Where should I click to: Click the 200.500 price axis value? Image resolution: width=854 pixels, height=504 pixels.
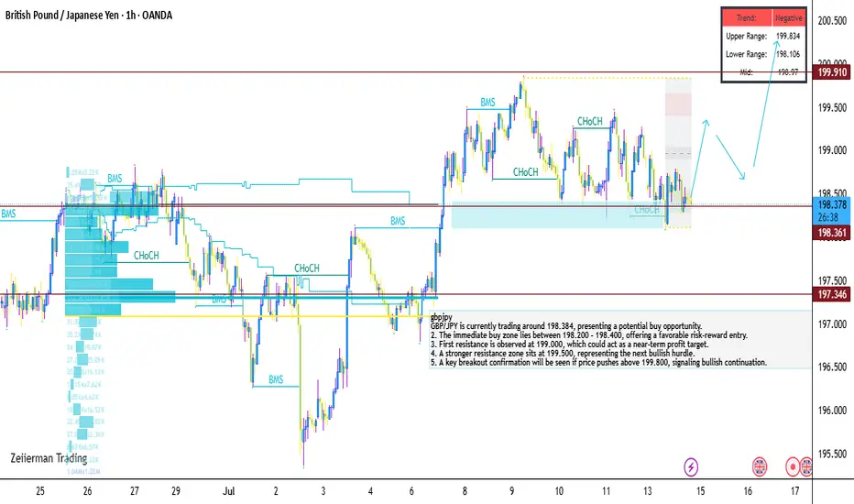pos(832,21)
